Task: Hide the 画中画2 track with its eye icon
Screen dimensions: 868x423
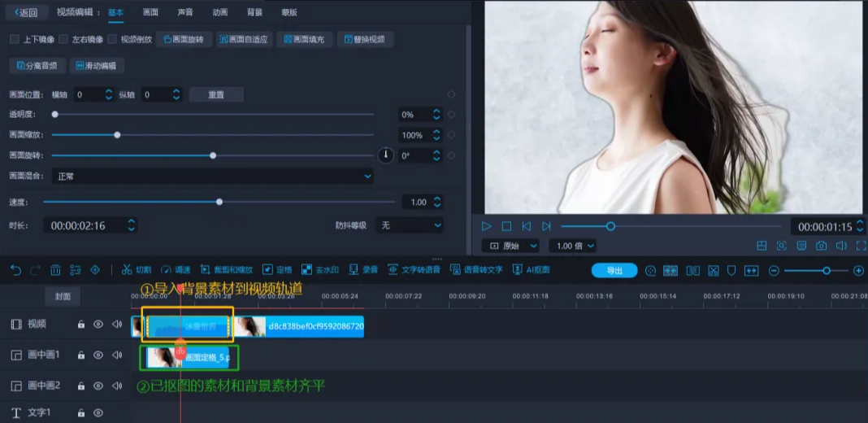Action: pos(98,386)
